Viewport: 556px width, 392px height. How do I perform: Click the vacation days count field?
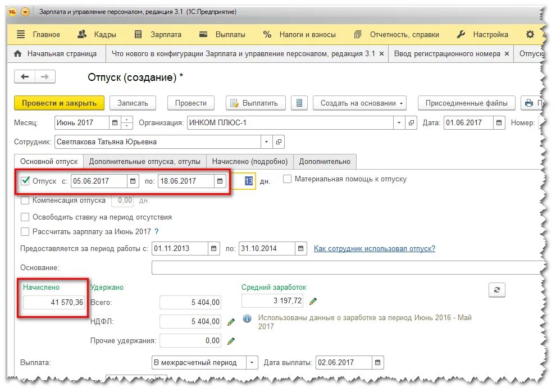coord(243,181)
